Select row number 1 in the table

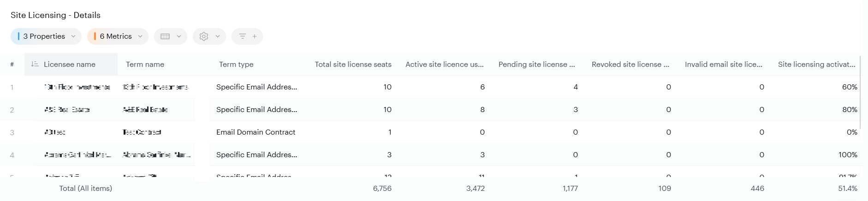[12, 87]
